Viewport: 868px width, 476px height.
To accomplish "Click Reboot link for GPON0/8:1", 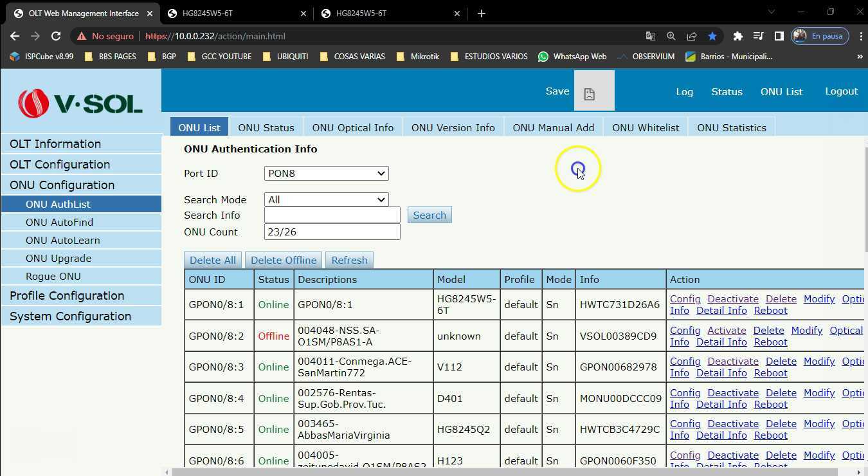I will (x=770, y=311).
